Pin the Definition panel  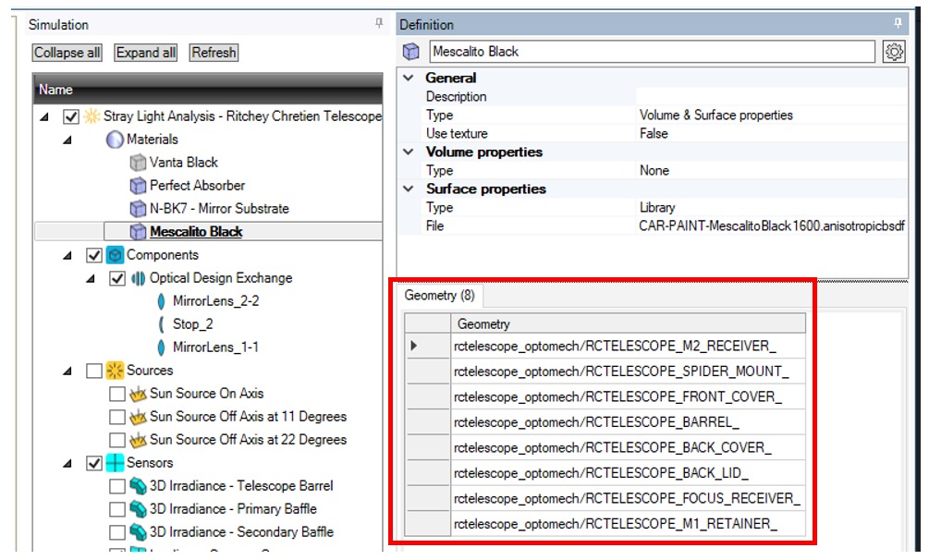[x=898, y=23]
